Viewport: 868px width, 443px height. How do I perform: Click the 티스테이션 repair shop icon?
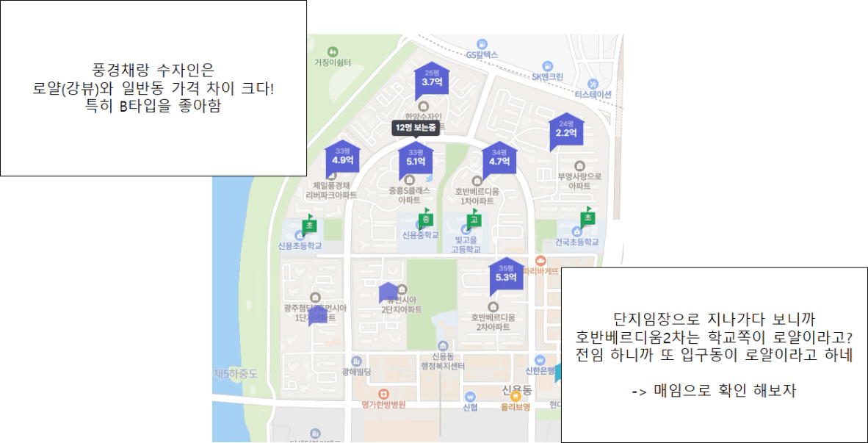(593, 84)
